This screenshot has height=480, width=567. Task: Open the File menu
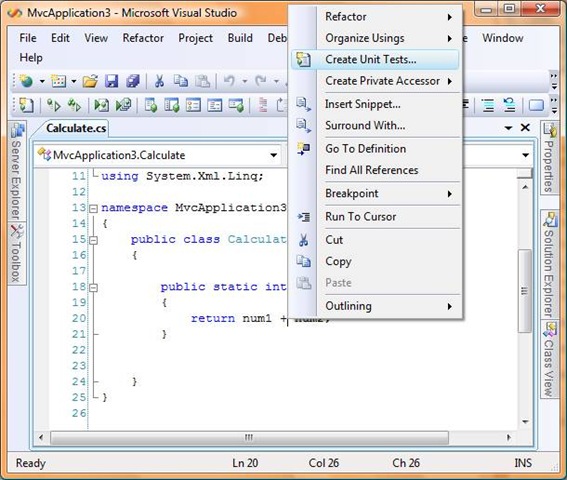pos(28,38)
